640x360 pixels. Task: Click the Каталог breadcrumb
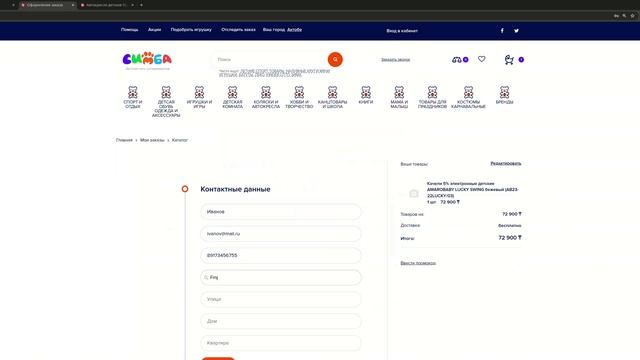point(180,140)
